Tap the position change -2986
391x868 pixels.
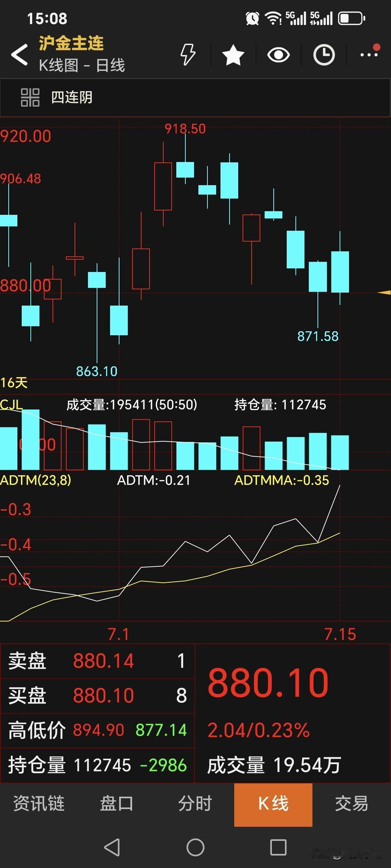pyautogui.click(x=163, y=765)
